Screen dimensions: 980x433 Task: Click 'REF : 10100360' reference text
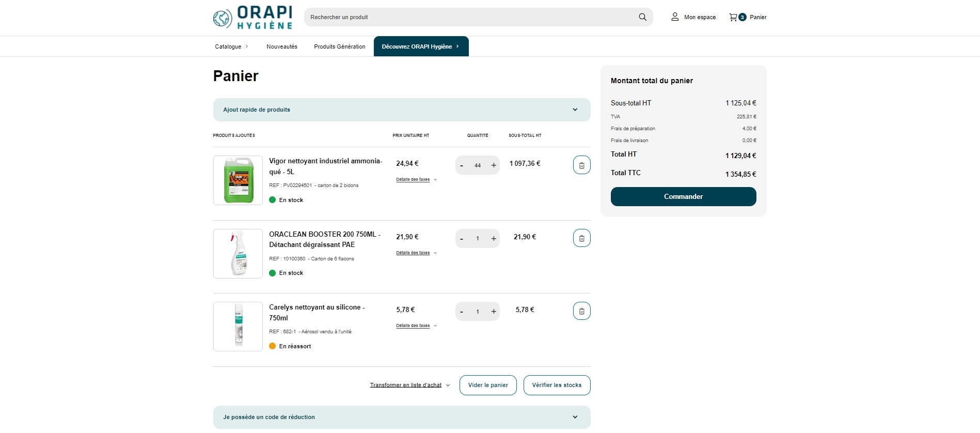click(287, 258)
